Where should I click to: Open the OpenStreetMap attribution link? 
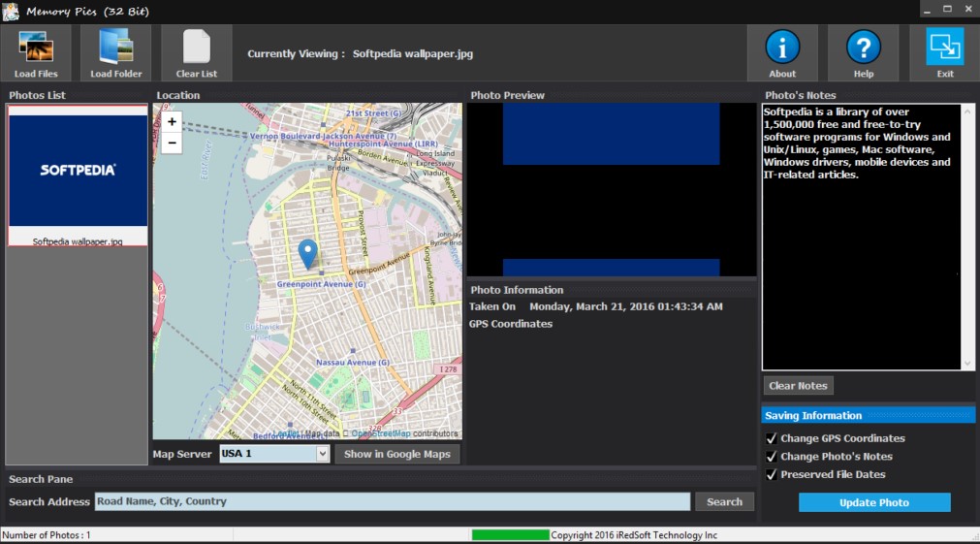tap(381, 433)
